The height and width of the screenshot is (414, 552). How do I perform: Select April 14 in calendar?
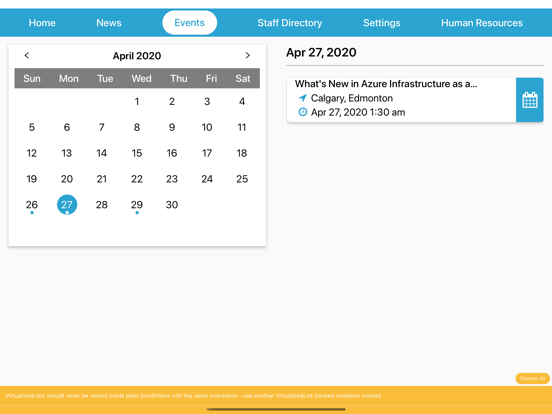[102, 153]
